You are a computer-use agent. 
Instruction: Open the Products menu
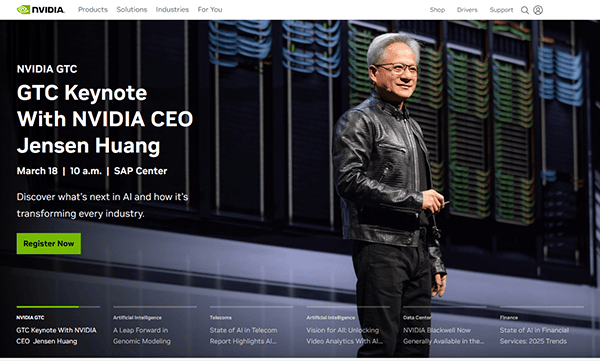[x=93, y=10]
